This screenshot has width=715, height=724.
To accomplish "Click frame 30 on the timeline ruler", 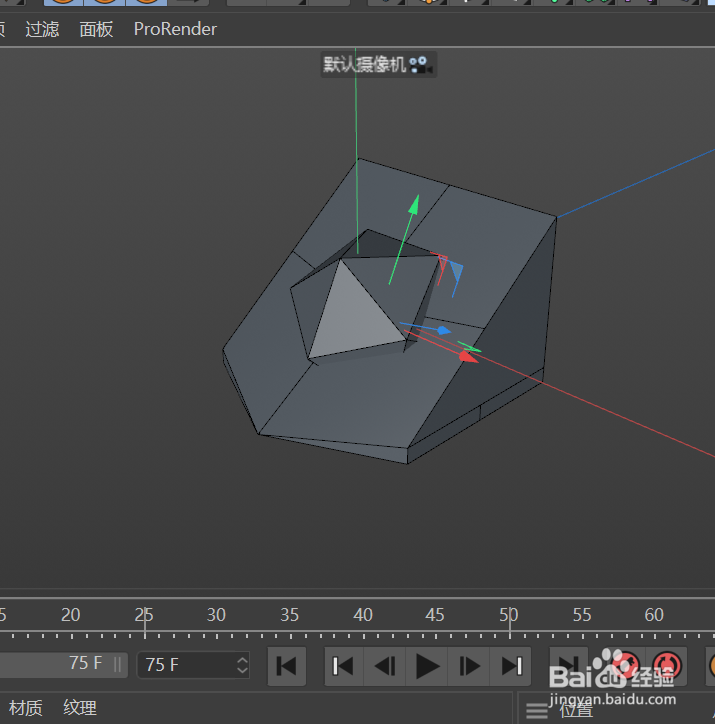I will pyautogui.click(x=216, y=615).
